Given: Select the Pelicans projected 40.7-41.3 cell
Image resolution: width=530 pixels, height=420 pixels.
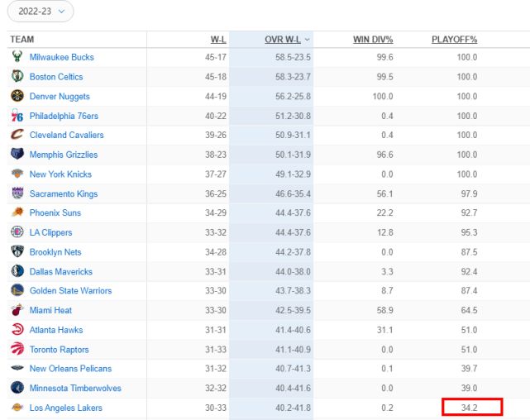Looking at the screenshot, I should [x=293, y=368].
